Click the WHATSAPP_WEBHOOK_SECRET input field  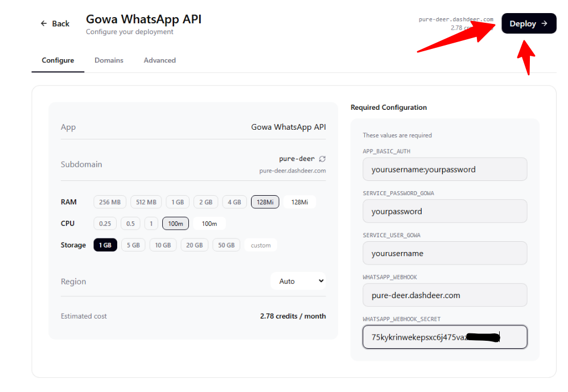(x=445, y=337)
